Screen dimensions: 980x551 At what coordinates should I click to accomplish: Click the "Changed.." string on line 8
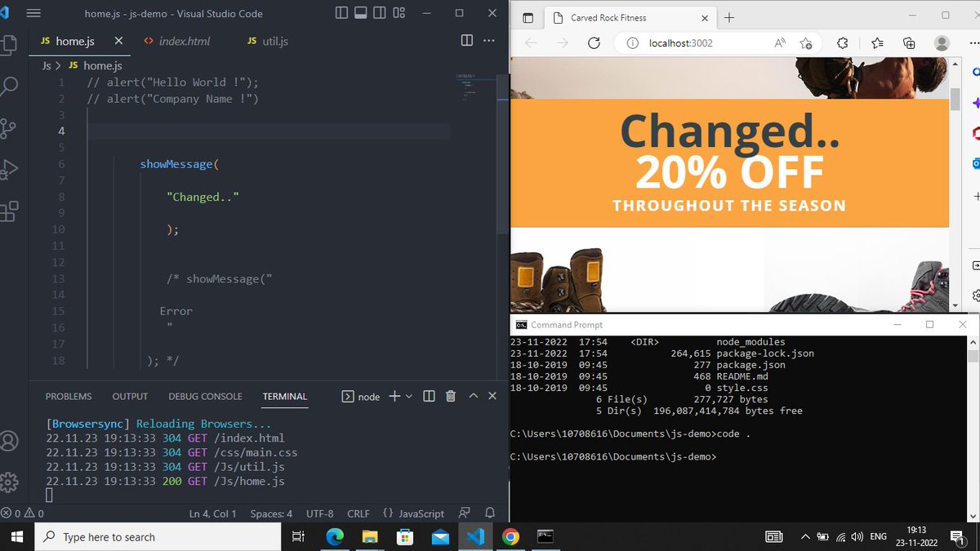pyautogui.click(x=203, y=197)
